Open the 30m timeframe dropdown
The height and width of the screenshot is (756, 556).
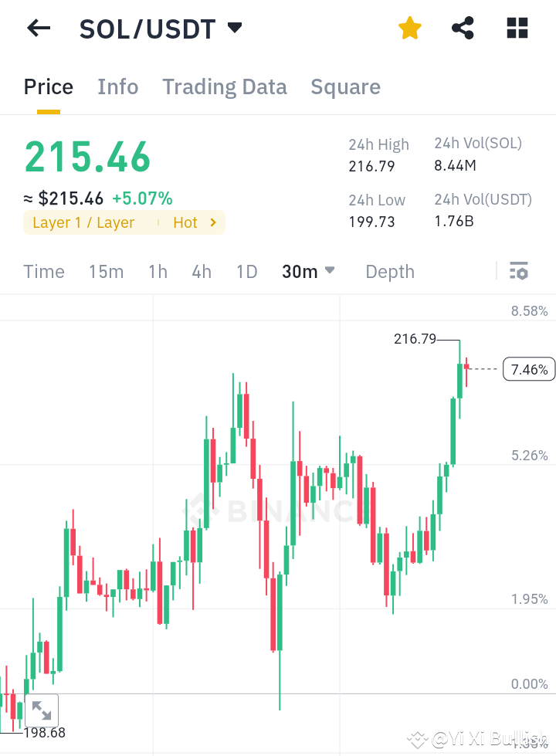(308, 271)
